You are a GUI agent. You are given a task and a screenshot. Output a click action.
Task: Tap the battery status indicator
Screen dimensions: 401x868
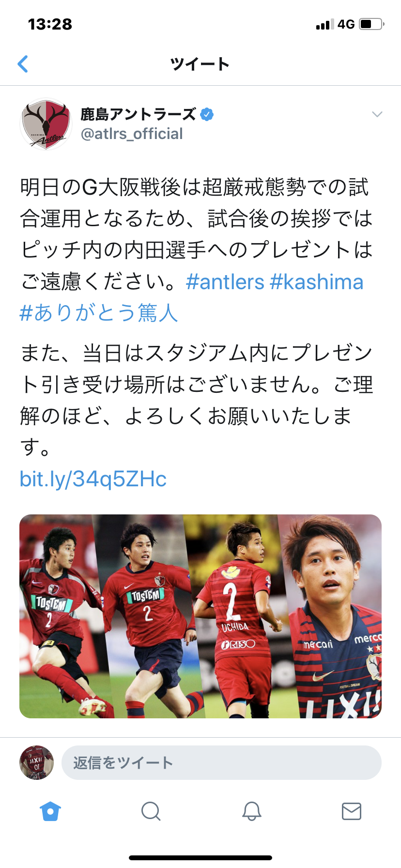[x=371, y=24]
